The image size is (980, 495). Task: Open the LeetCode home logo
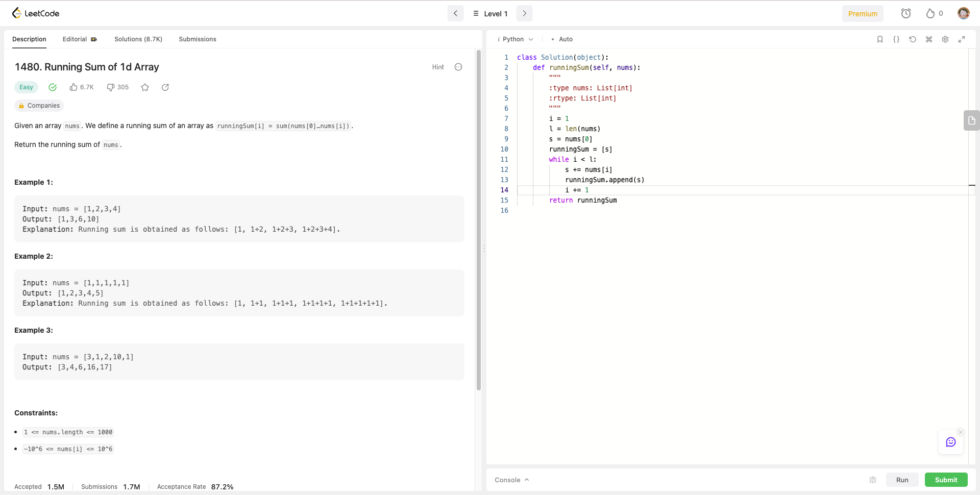[x=36, y=13]
